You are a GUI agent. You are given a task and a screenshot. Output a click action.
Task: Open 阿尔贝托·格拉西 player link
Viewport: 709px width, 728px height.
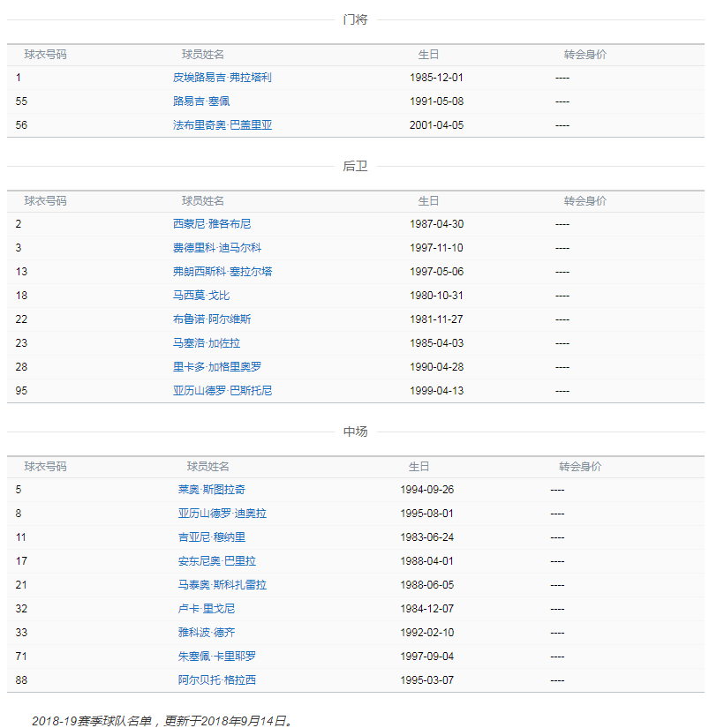point(216,680)
